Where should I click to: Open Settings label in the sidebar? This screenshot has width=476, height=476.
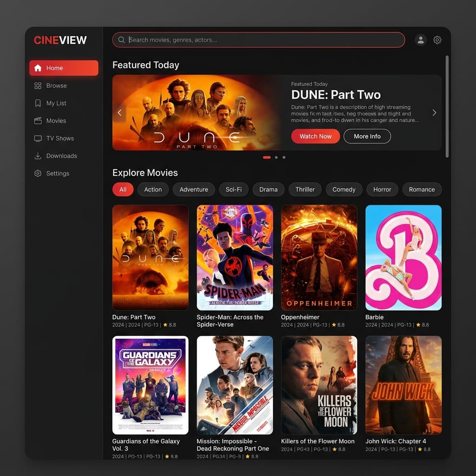tap(58, 173)
